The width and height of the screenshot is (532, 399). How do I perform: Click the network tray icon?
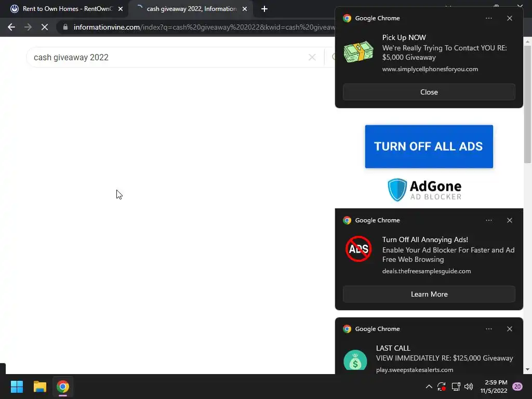(456, 387)
